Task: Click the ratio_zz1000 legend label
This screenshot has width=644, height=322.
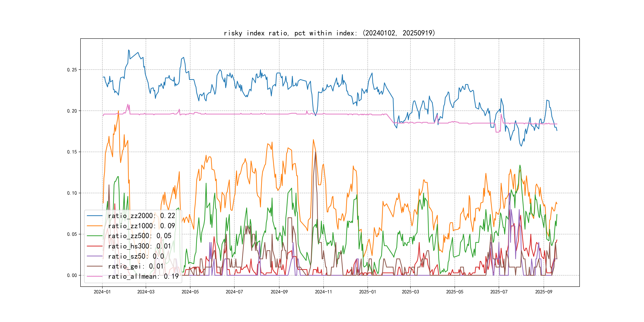Action: coord(142,226)
